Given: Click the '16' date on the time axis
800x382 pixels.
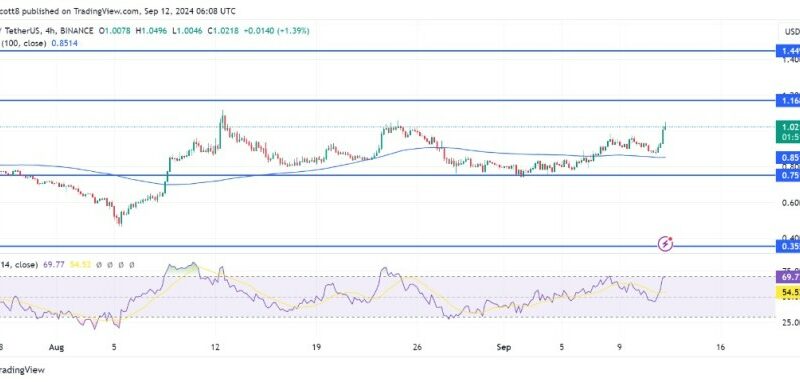Looking at the screenshot, I should tap(720, 347).
